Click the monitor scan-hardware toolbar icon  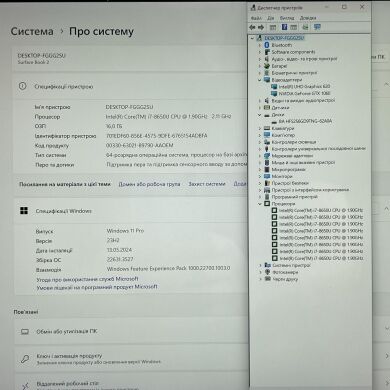click(x=317, y=27)
